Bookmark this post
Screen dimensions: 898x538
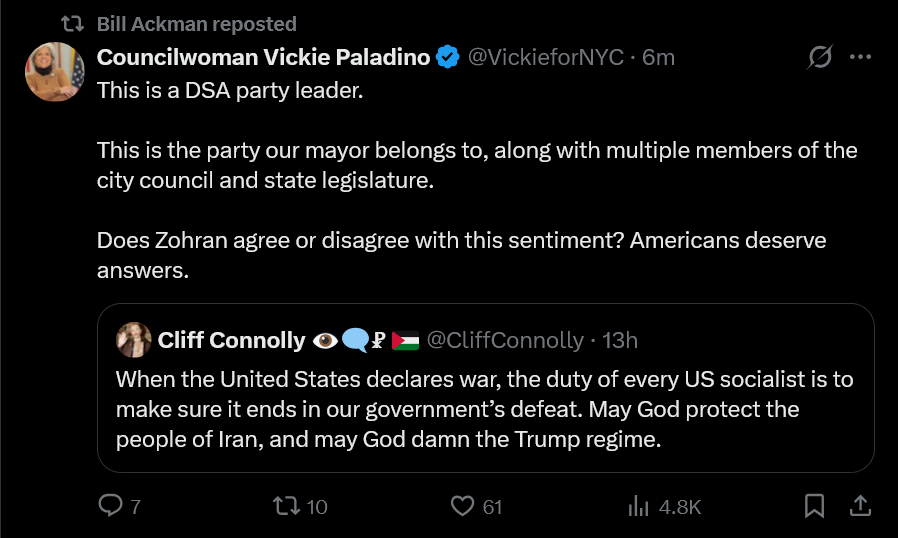pos(814,506)
